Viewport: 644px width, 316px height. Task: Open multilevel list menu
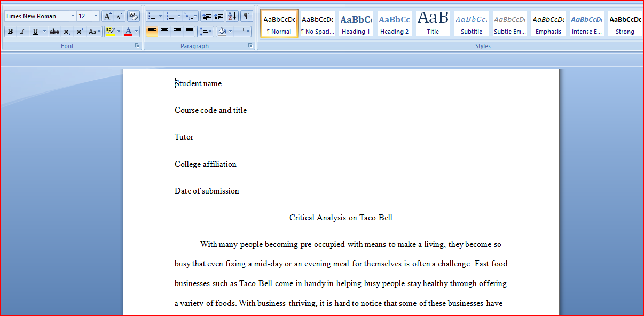coord(191,16)
